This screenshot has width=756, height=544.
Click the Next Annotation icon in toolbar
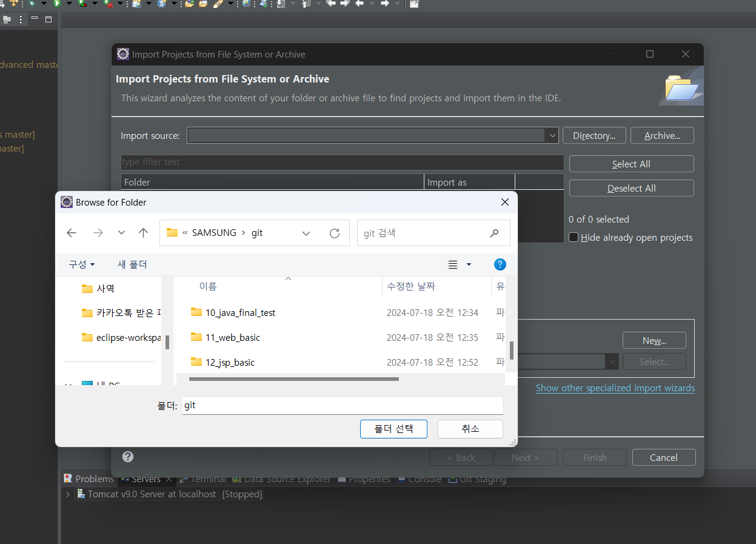(280, 4)
